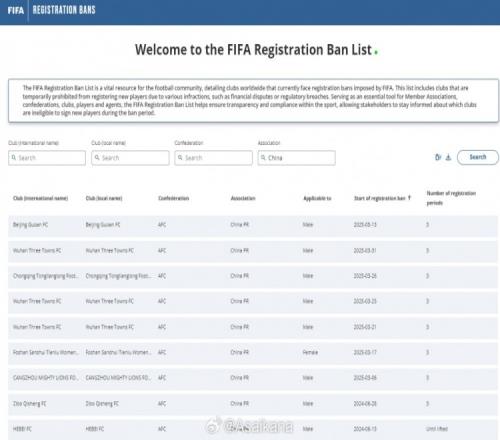Click magnifier icon in Club international name field
The height and width of the screenshot is (440, 500).
tap(14, 158)
